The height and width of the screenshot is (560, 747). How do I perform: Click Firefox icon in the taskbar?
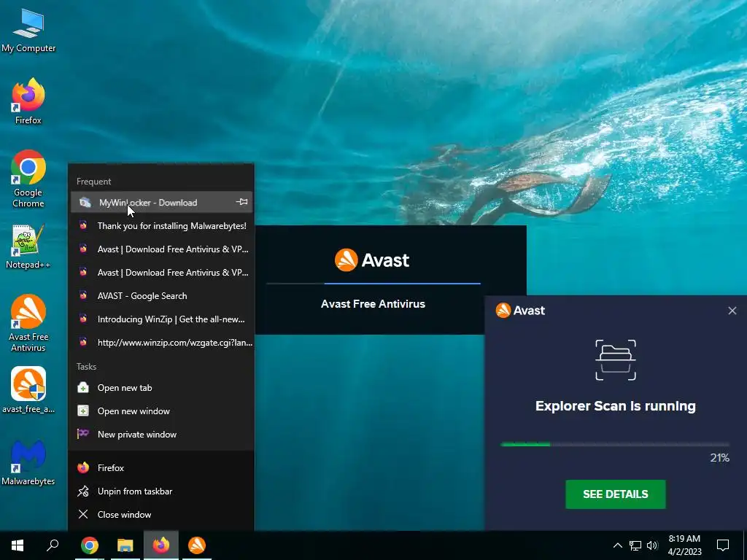coord(161,545)
